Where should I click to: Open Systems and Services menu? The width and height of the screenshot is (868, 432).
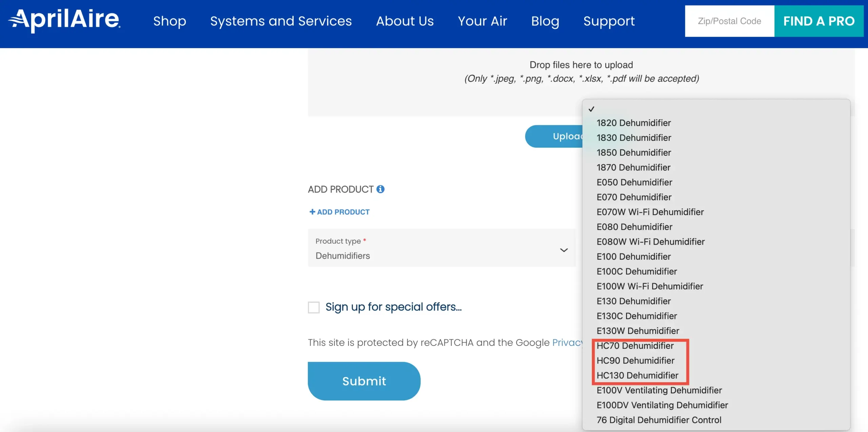(281, 21)
